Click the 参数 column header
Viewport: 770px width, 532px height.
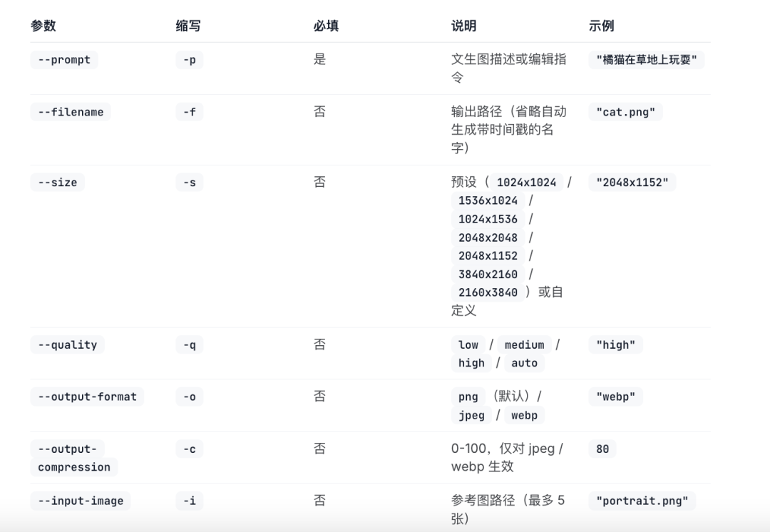point(43,26)
